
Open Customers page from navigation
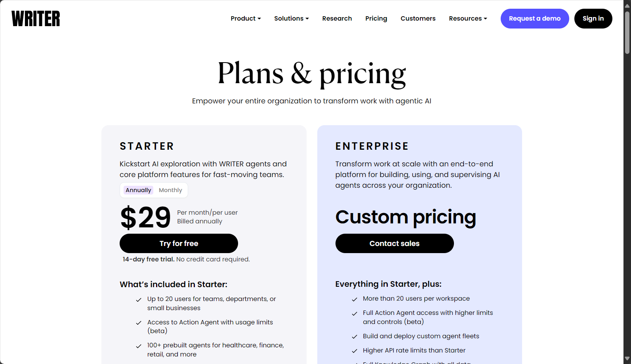tap(418, 19)
